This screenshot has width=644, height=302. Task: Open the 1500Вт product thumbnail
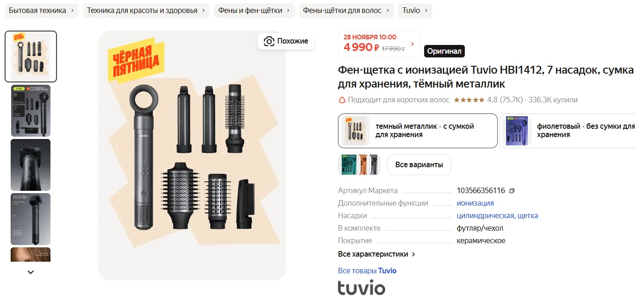pyautogui.click(x=31, y=219)
